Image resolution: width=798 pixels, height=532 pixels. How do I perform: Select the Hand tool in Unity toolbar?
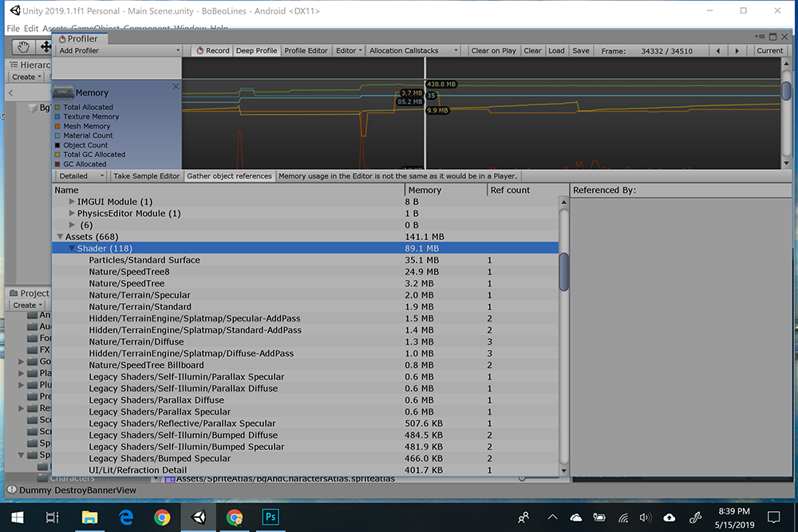(24, 46)
